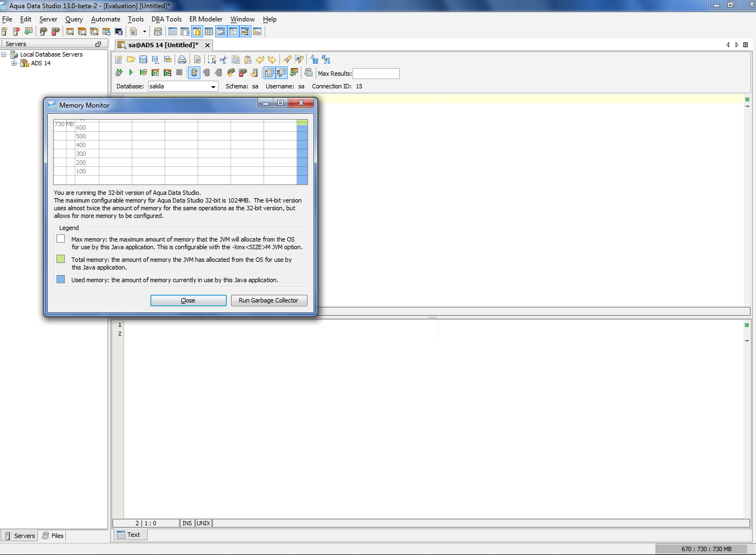
Task: Click the Execute gears icon
Action: click(x=119, y=72)
